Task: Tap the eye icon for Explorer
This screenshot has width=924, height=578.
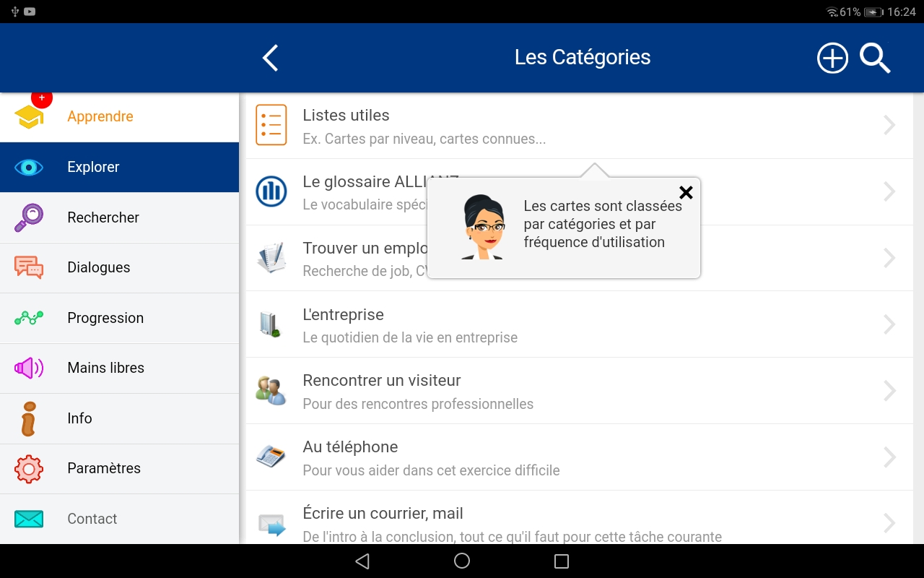Action: [x=29, y=168]
